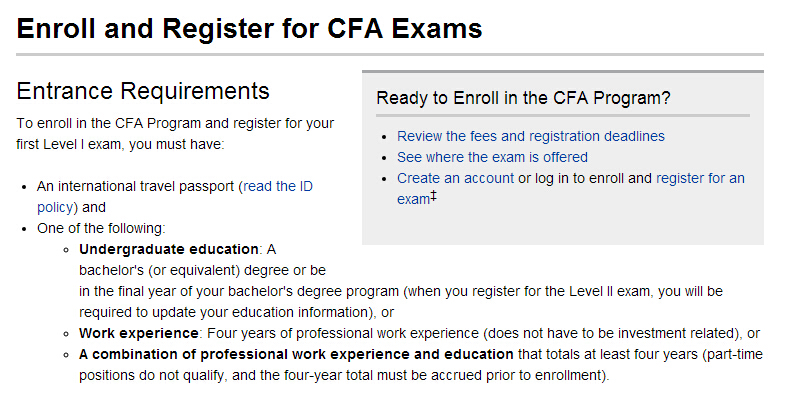This screenshot has height=407, width=787.
Task: Open the "read the ID policy" link
Action: pos(278,186)
